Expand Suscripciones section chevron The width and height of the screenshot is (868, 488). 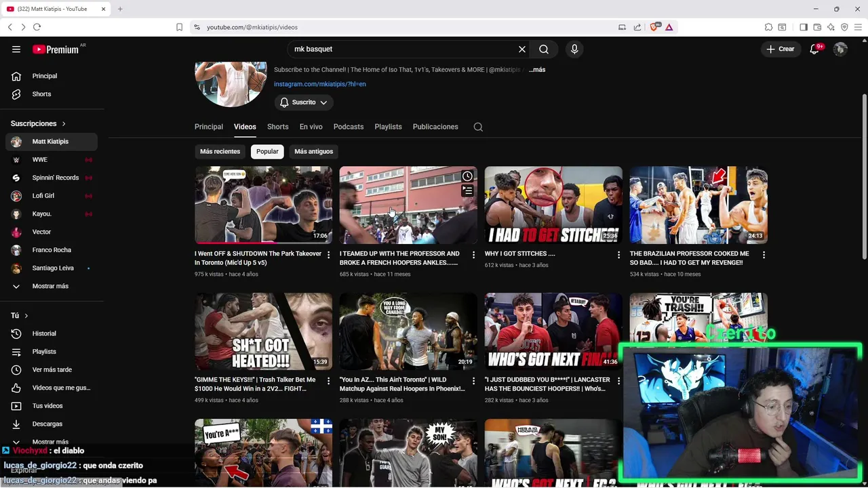(64, 124)
